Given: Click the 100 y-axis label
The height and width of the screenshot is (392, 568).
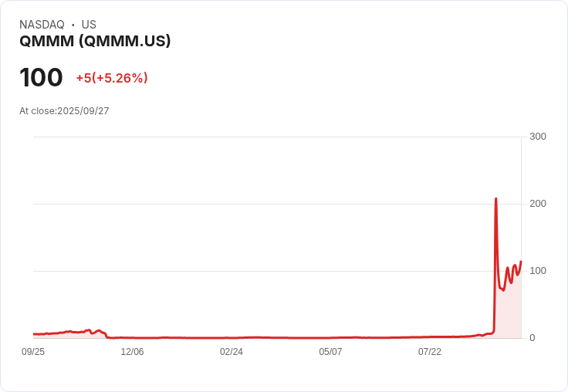Looking at the screenshot, I should [x=538, y=271].
